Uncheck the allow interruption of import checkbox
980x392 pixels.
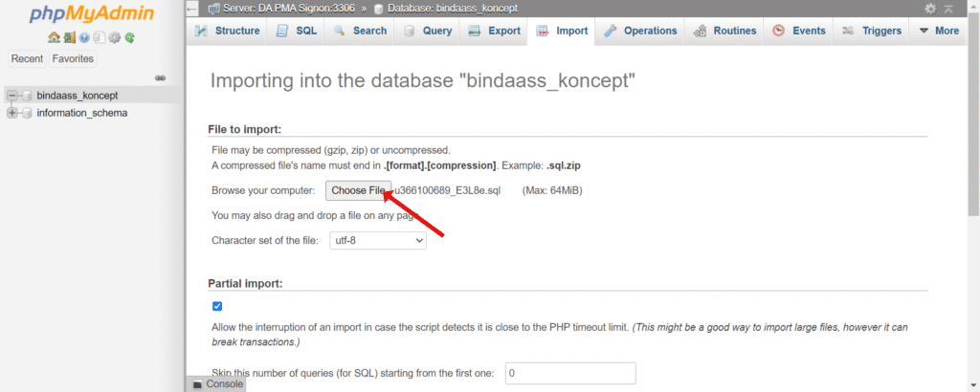(x=217, y=306)
